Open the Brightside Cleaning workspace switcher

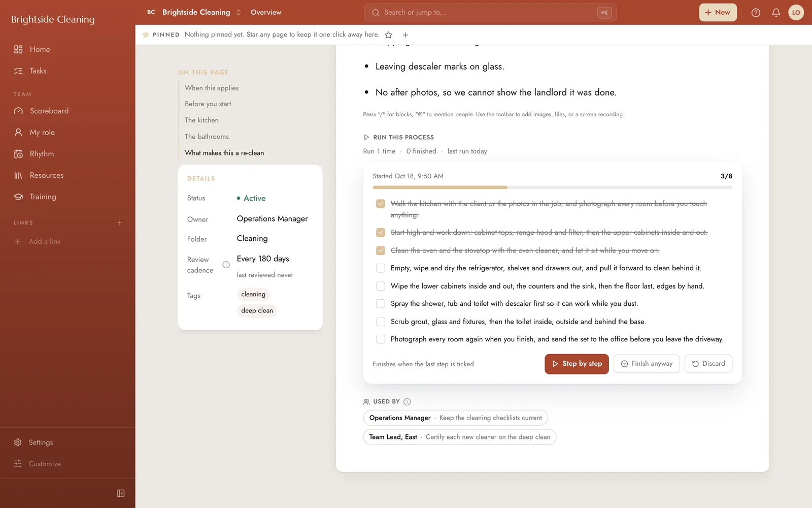(x=194, y=12)
